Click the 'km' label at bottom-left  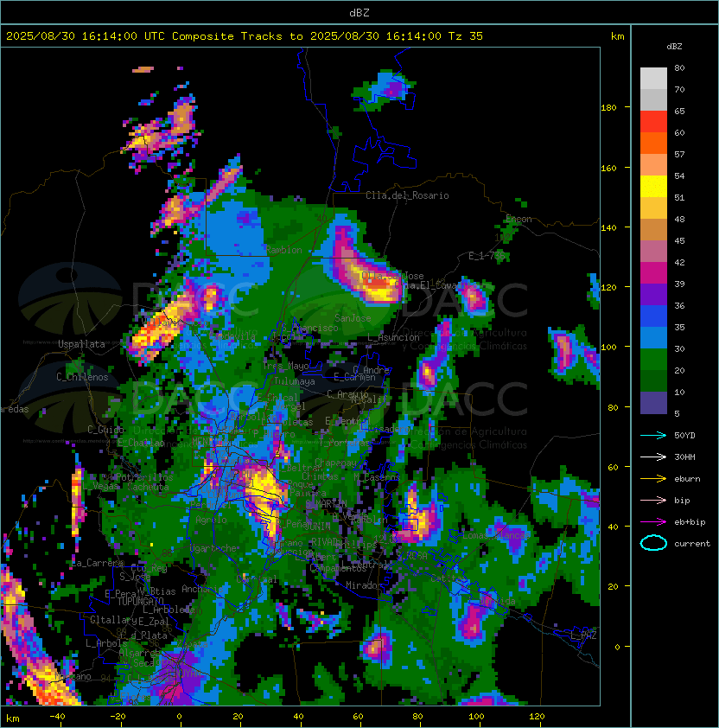(13, 718)
